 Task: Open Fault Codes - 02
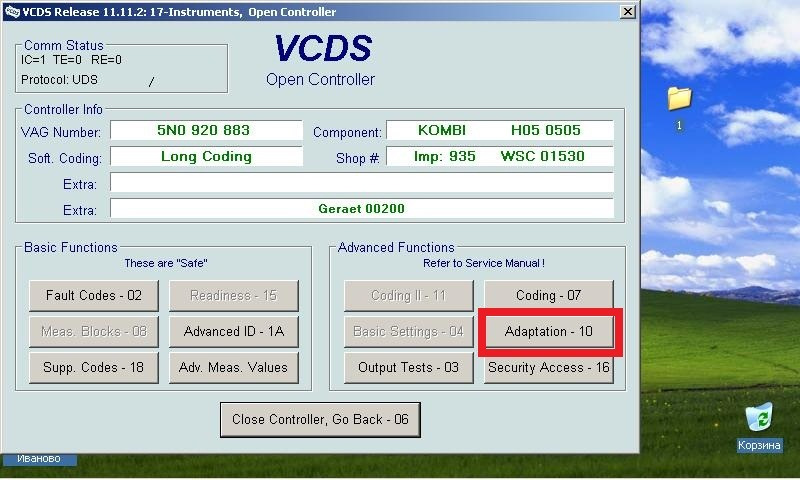click(x=93, y=295)
